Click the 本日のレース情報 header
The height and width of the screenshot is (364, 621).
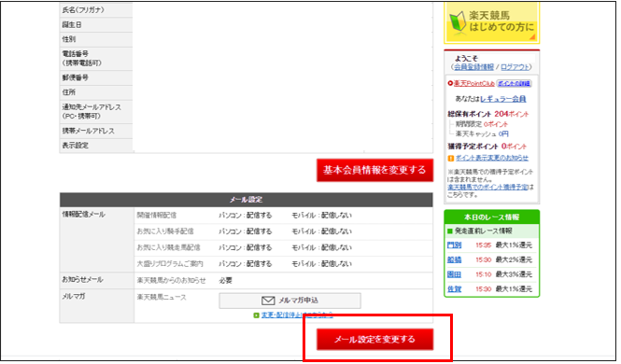(492, 217)
